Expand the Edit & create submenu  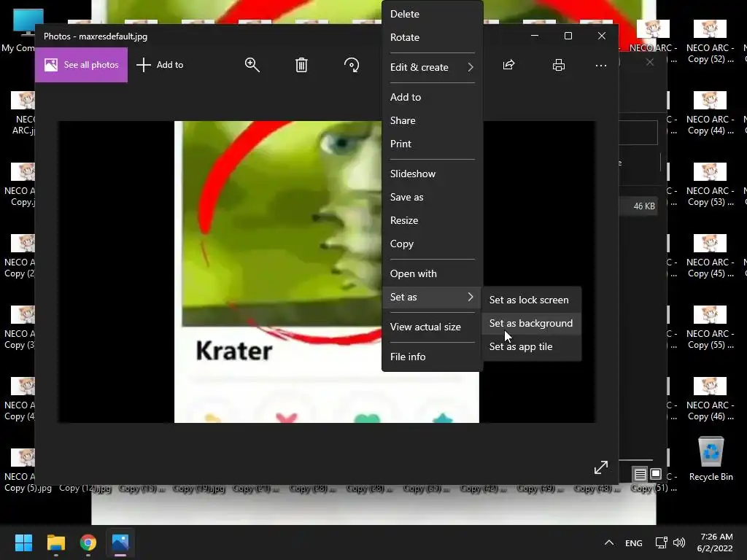pos(432,67)
